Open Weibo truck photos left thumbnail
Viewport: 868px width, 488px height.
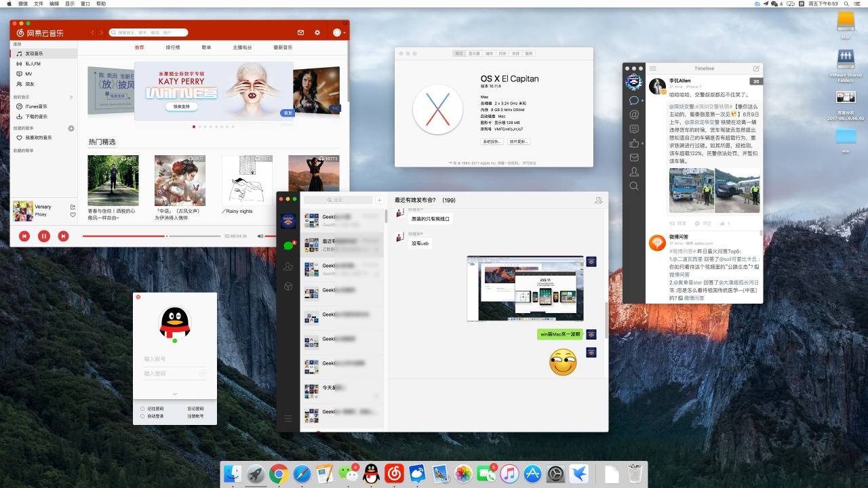point(690,190)
